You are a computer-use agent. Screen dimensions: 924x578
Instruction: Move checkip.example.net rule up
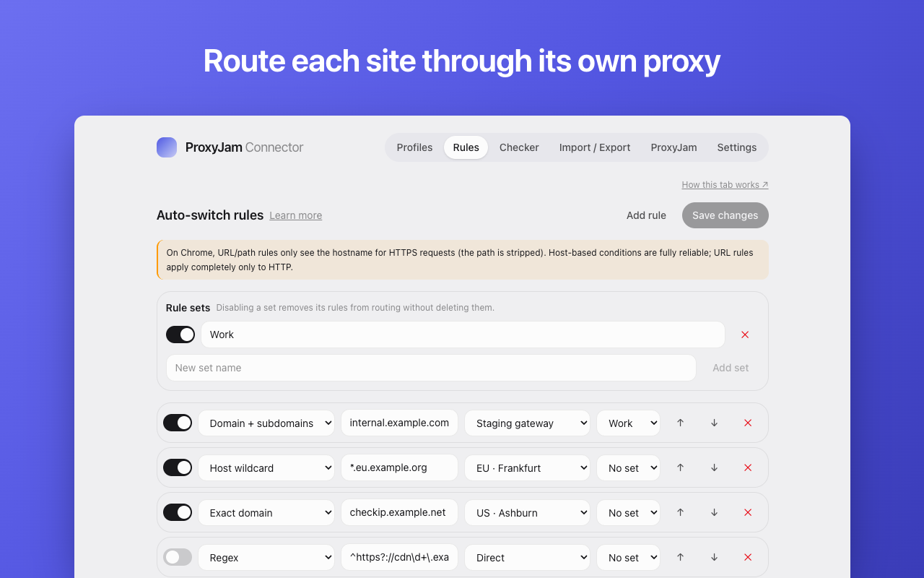(680, 512)
